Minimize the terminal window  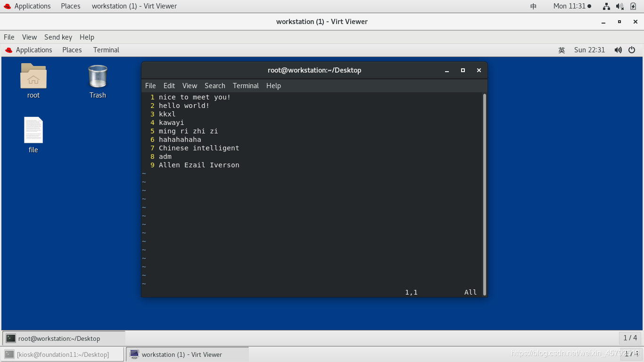click(x=447, y=70)
